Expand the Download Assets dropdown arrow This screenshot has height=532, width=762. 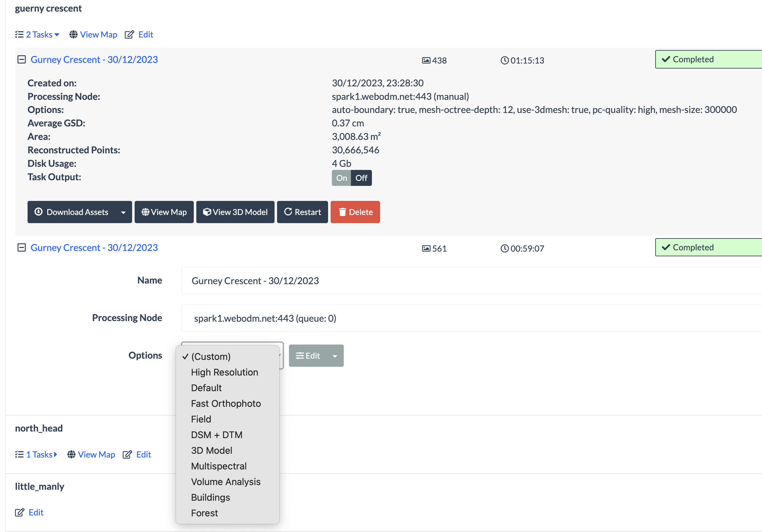[x=123, y=212]
